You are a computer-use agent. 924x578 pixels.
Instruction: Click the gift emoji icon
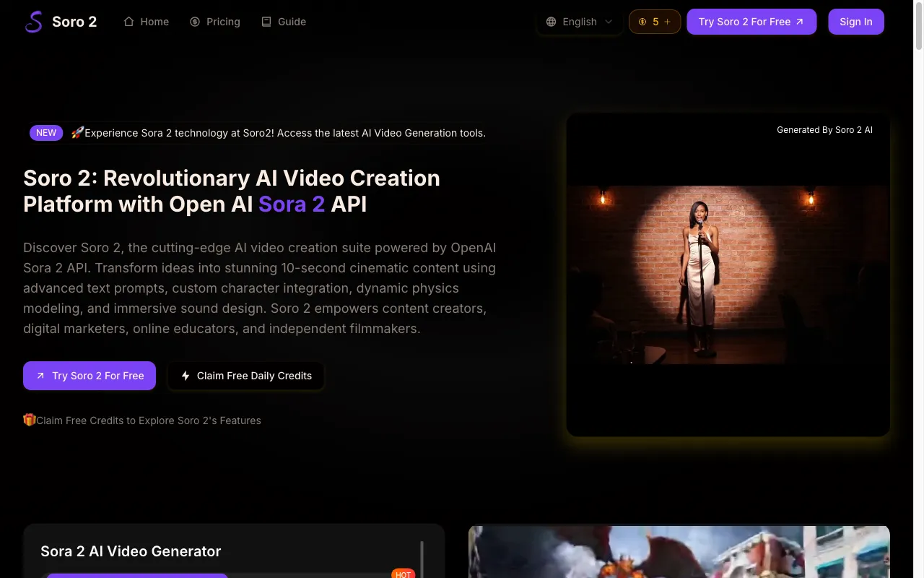[30, 420]
